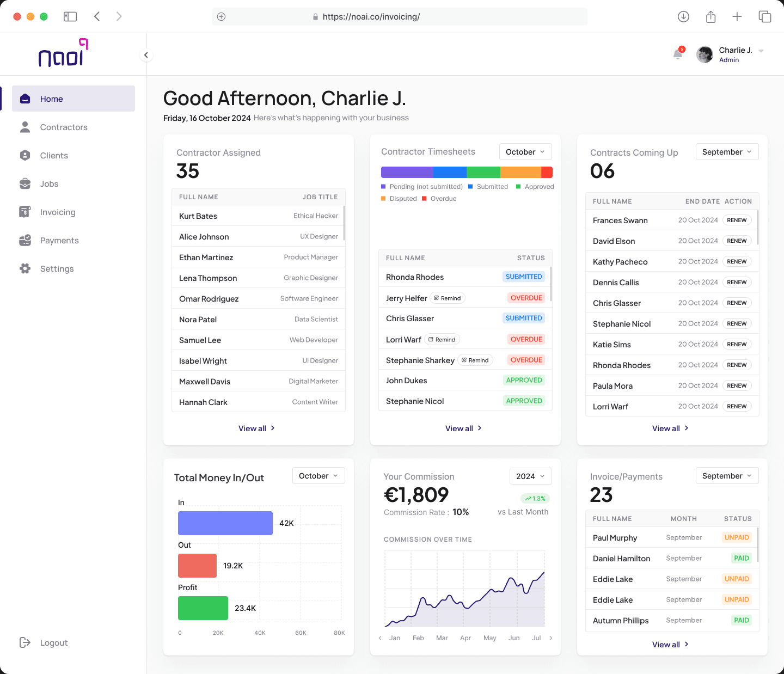Open the Your Commission 2024 dropdown
Screen dimensions: 784x674
pyautogui.click(x=530, y=476)
